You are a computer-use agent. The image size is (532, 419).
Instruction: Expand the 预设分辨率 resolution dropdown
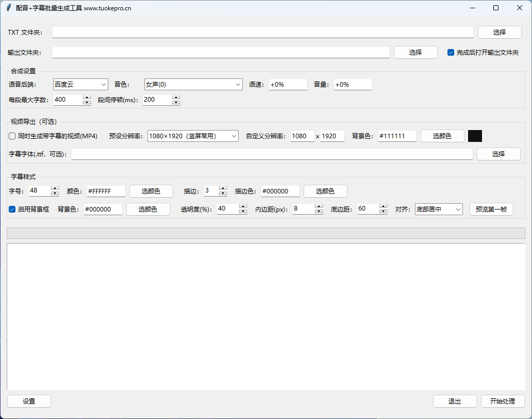pyautogui.click(x=193, y=136)
